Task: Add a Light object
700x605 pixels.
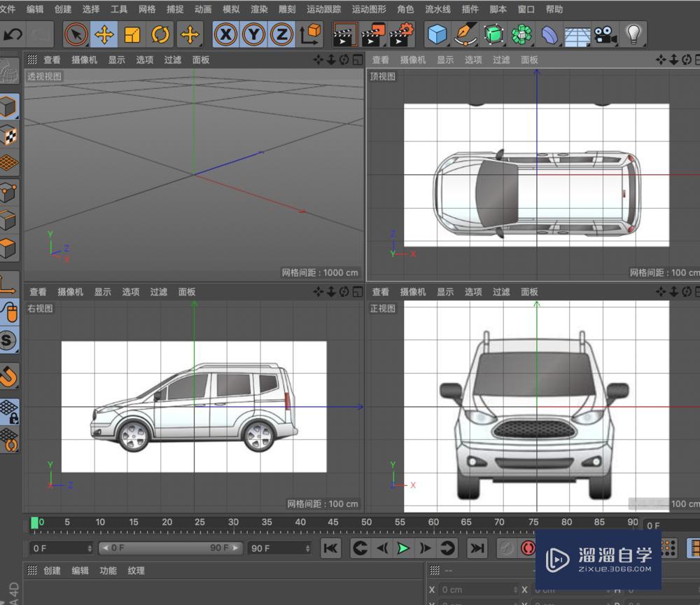Action: coord(633,34)
